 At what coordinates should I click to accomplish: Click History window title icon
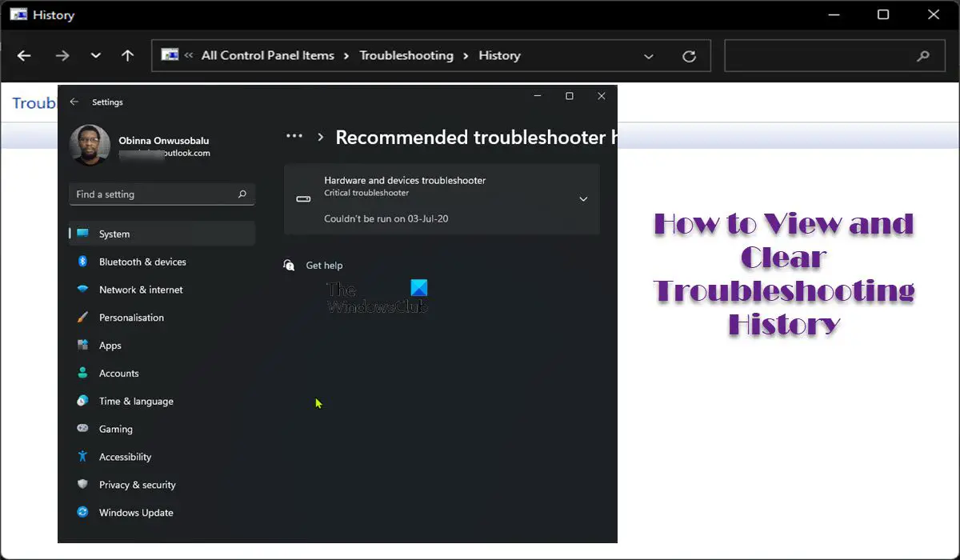coord(18,14)
